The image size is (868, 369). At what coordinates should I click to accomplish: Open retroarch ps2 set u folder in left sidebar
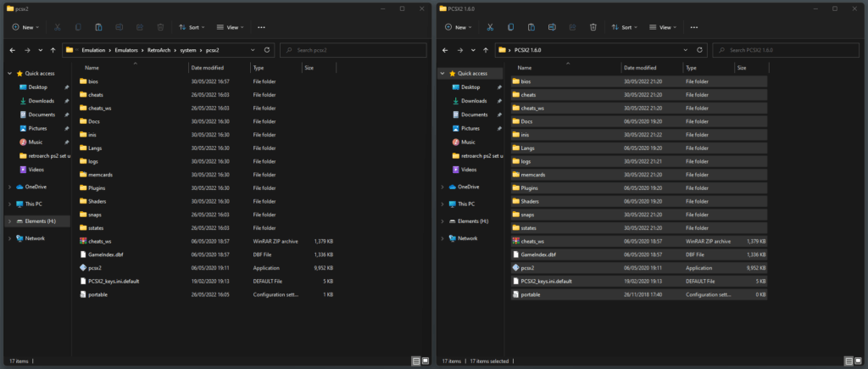[44, 156]
